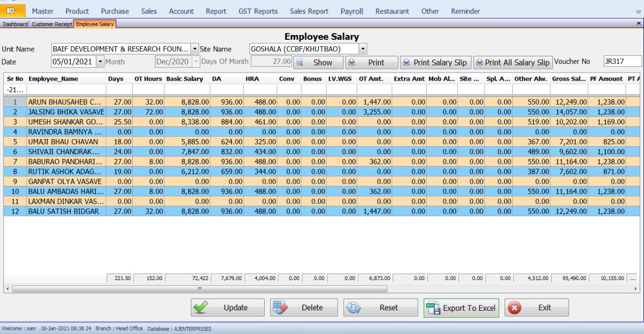Screen dimensions: 644x334
Task: Expand the Unit Name dropdown
Action: (195, 49)
